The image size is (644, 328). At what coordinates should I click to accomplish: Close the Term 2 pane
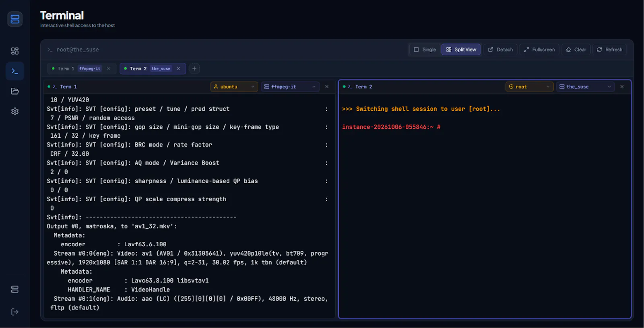pyautogui.click(x=622, y=87)
